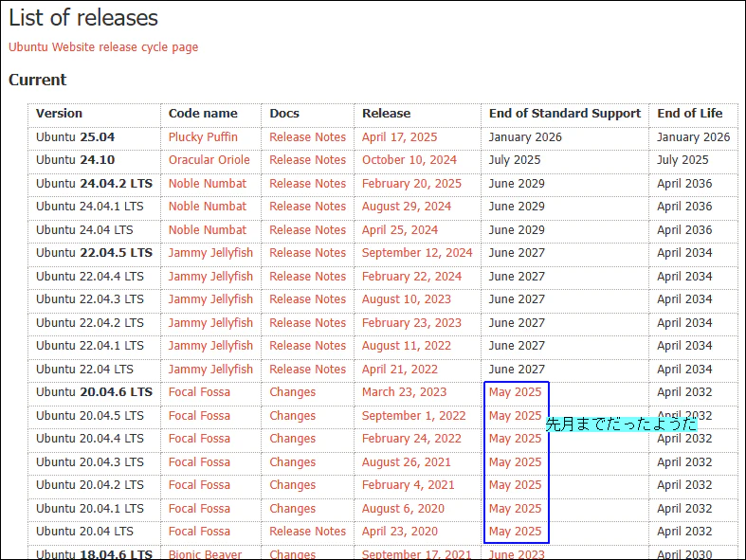746x560 pixels.
Task: Click the February 23, 2023 release date link
Action: click(411, 322)
